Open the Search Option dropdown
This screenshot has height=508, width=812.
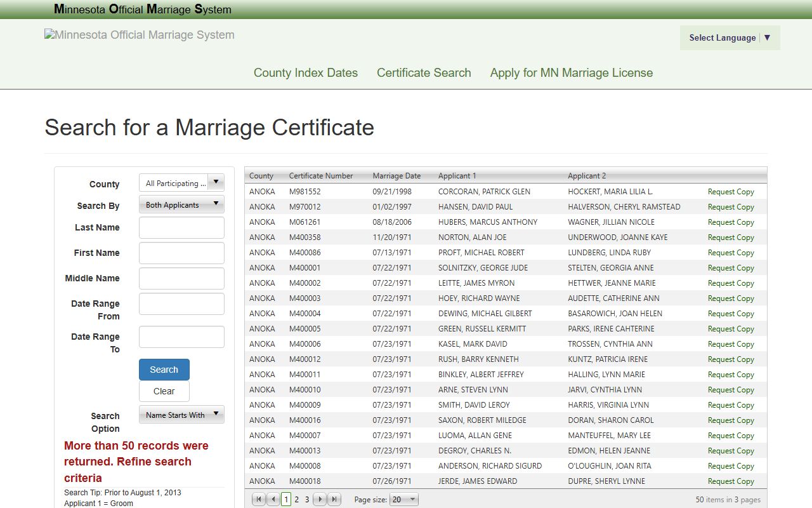tap(181, 415)
